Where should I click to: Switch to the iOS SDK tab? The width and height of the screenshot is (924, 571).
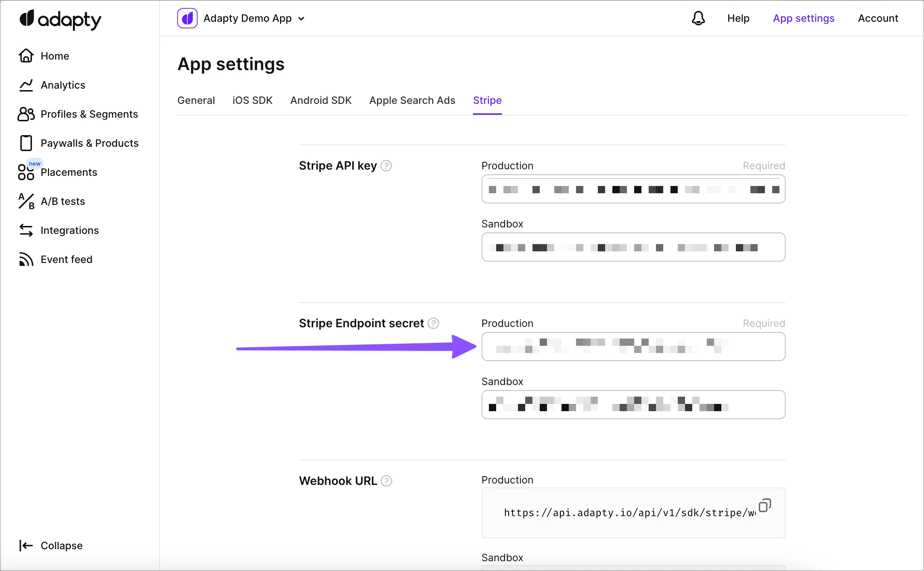point(252,101)
